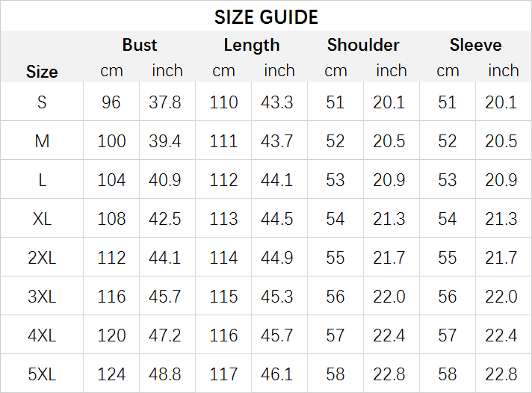
Task: Select the 2XL size row label
Action: [42, 258]
